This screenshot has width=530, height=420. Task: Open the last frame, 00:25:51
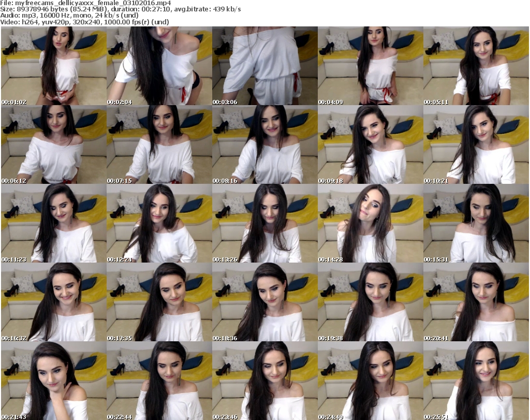pos(476,381)
